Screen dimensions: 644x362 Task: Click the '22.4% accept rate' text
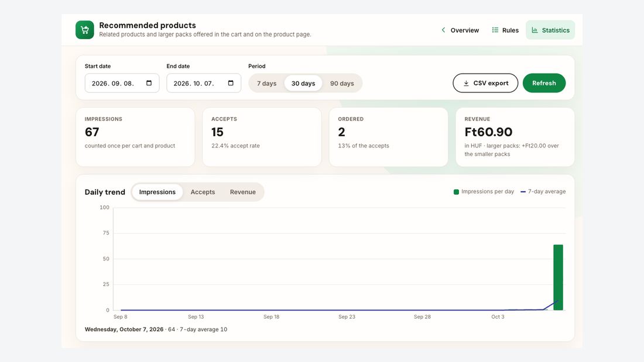pos(235,146)
